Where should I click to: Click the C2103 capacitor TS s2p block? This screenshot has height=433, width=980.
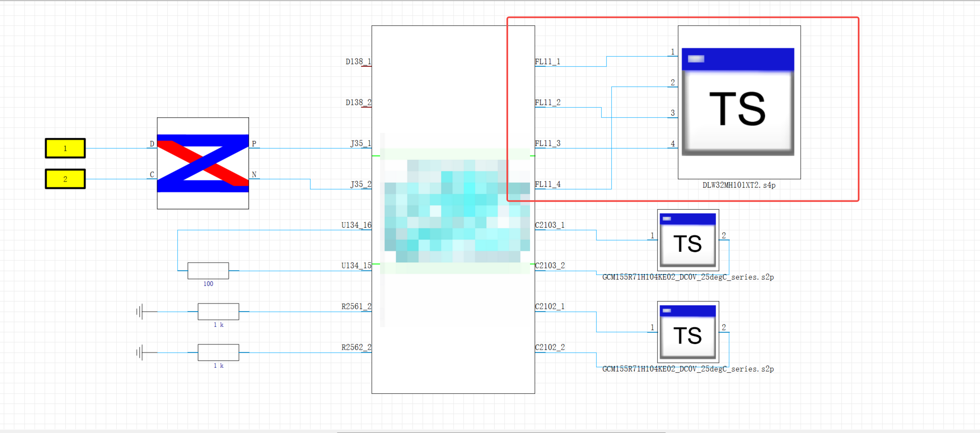pyautogui.click(x=688, y=240)
